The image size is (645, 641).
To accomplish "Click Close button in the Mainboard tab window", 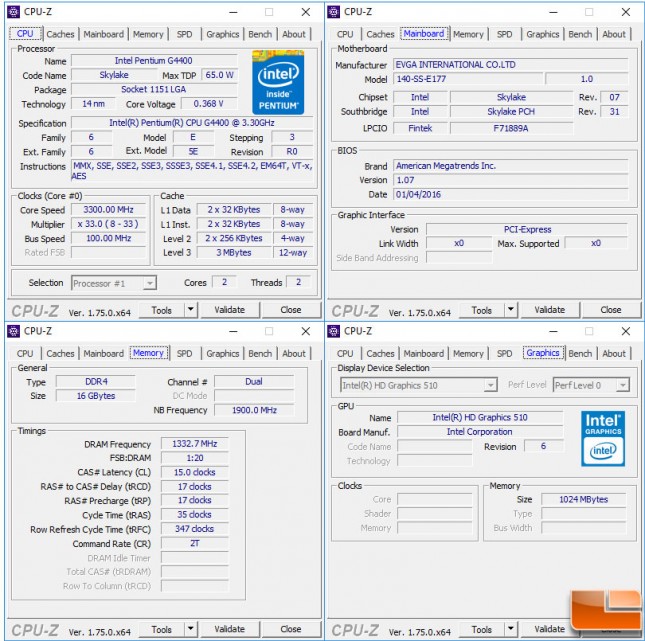I will pos(611,310).
